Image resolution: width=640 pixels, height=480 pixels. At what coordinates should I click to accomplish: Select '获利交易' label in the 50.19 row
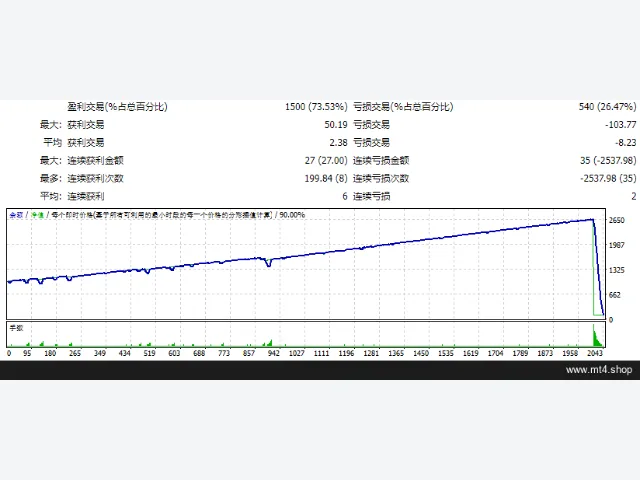click(86, 124)
